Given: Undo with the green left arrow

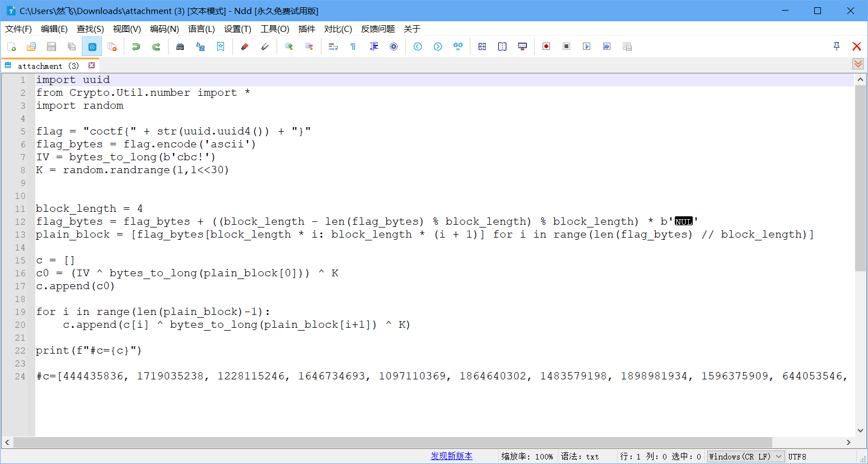Looking at the screenshot, I should pos(136,47).
